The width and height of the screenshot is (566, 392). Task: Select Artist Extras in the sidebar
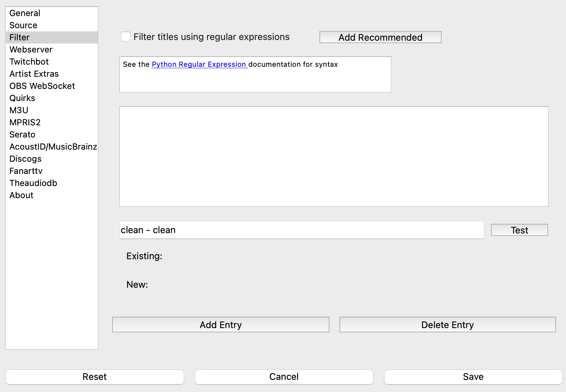pyautogui.click(x=34, y=74)
